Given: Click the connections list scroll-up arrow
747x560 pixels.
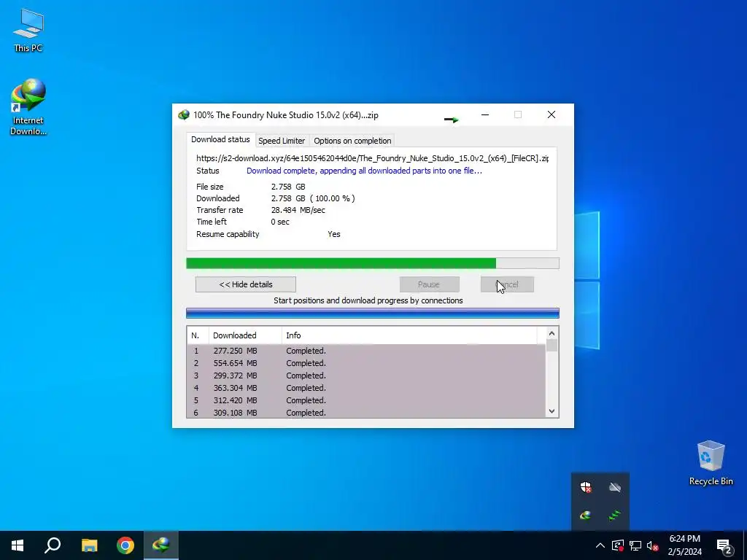Looking at the screenshot, I should click(x=551, y=333).
